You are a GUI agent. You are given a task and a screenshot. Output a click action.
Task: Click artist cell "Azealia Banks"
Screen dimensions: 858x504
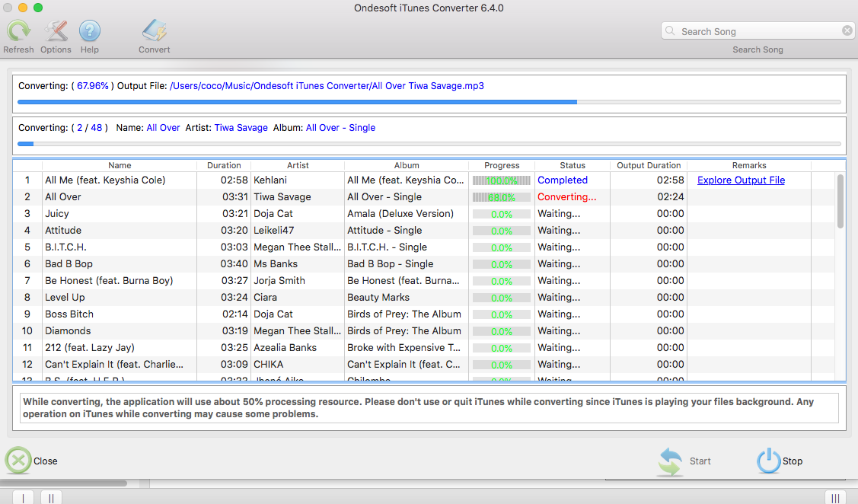[285, 347]
